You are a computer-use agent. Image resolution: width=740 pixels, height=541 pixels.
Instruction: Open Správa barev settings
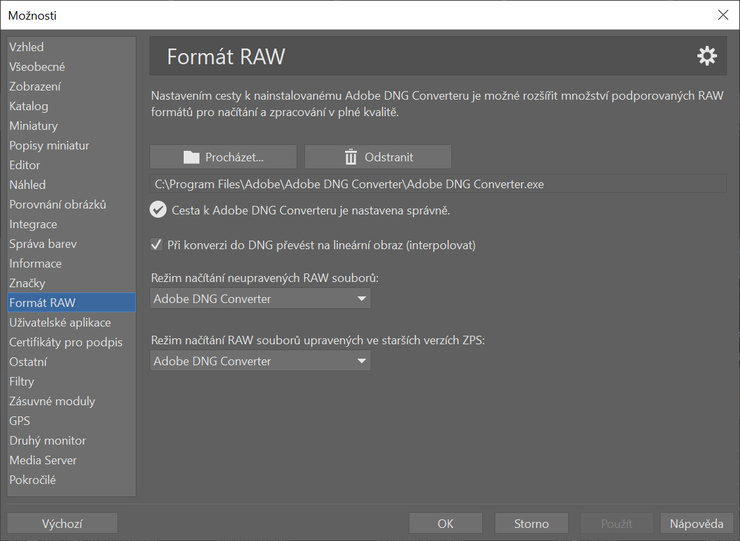(71, 244)
